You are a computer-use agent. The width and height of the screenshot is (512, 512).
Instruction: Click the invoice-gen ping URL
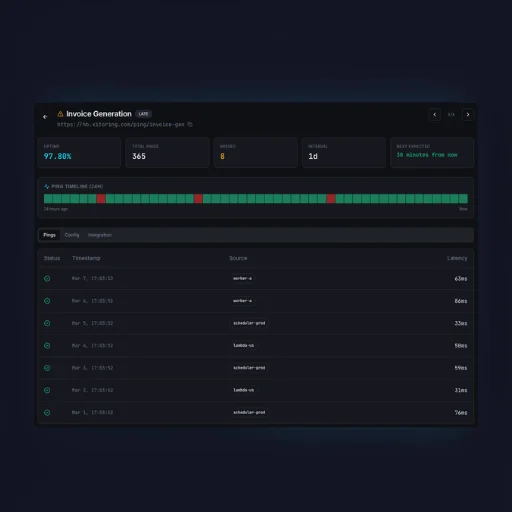[120, 124]
